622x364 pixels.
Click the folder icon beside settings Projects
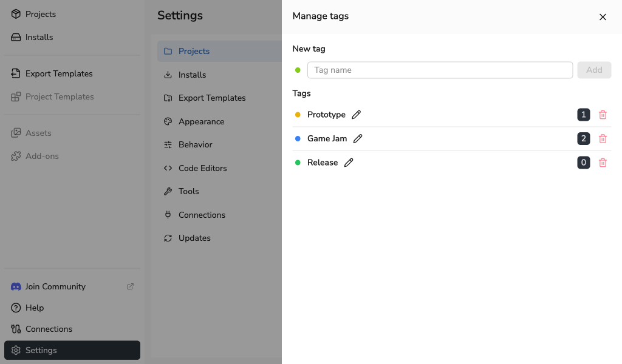(x=168, y=51)
